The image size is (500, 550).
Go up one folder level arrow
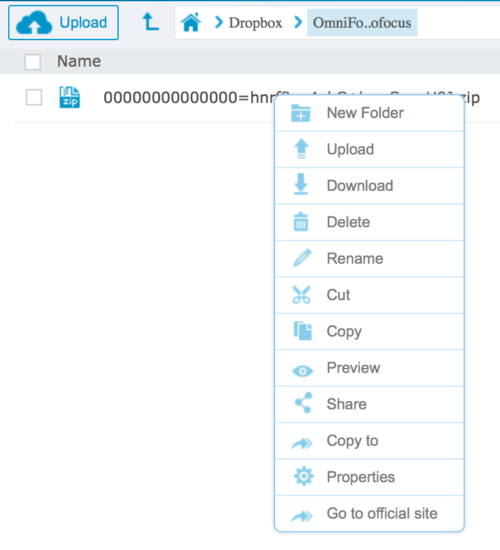(150, 22)
